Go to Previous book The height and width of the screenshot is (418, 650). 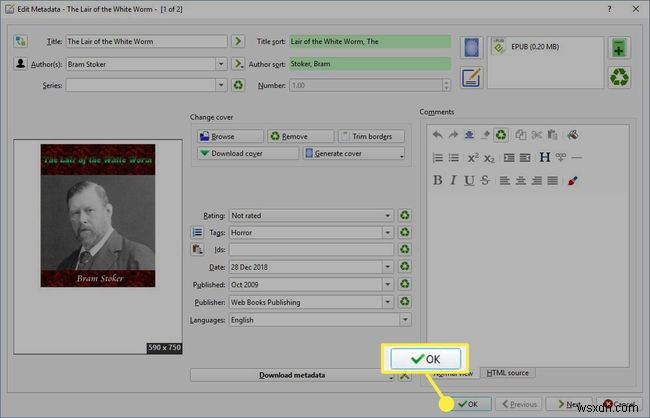tap(519, 404)
